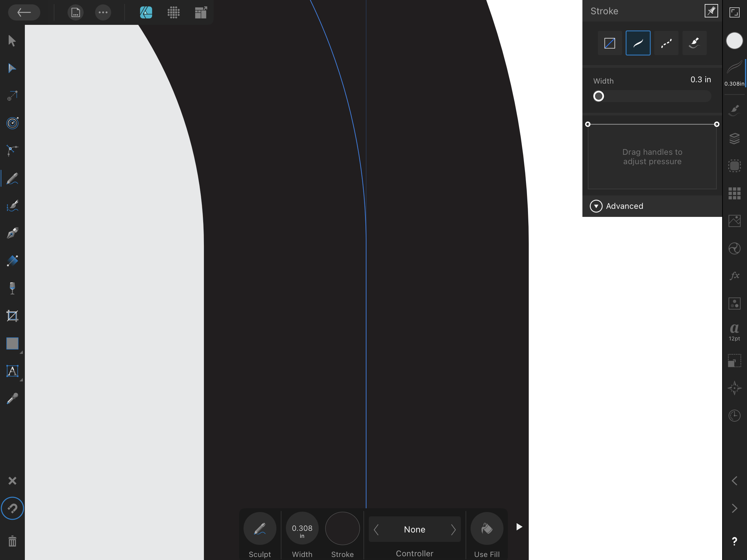747x560 pixels.
Task: Select the Color Picker eyedropper tool
Action: click(x=12, y=399)
